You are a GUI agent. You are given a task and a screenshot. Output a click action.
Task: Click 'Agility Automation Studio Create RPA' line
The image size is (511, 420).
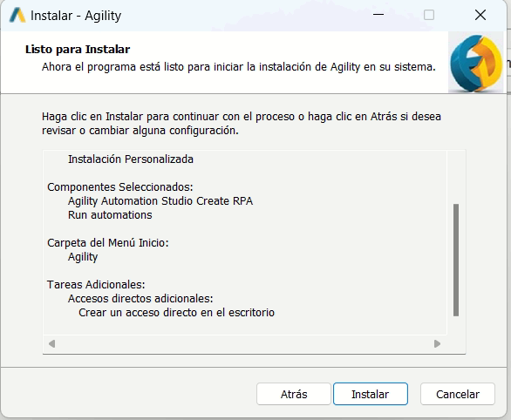[x=160, y=201]
